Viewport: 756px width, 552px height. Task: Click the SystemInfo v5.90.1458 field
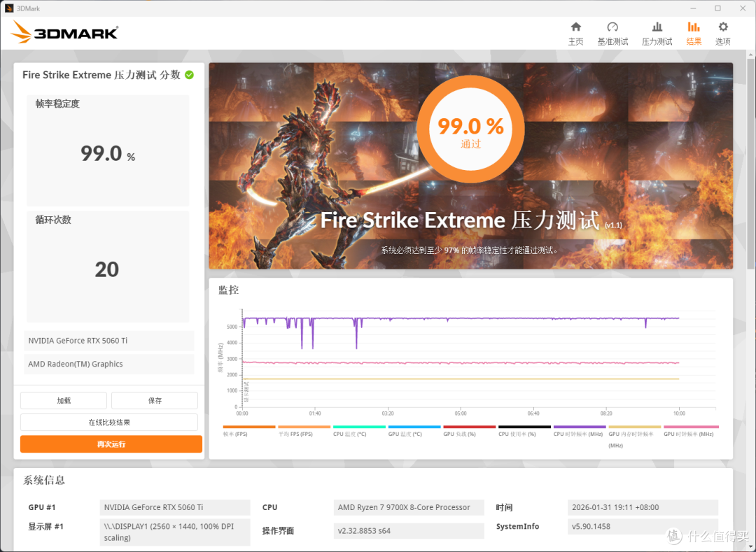pyautogui.click(x=643, y=527)
